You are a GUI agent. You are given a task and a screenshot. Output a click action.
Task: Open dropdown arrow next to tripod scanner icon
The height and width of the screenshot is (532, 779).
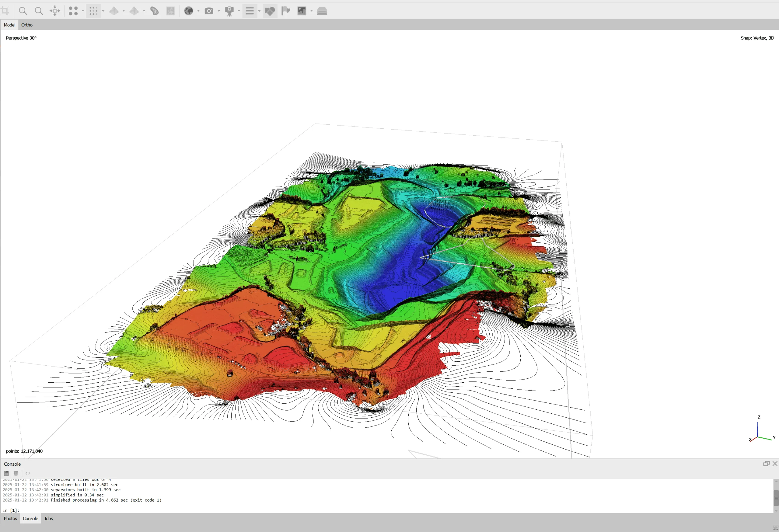pyautogui.click(x=239, y=11)
